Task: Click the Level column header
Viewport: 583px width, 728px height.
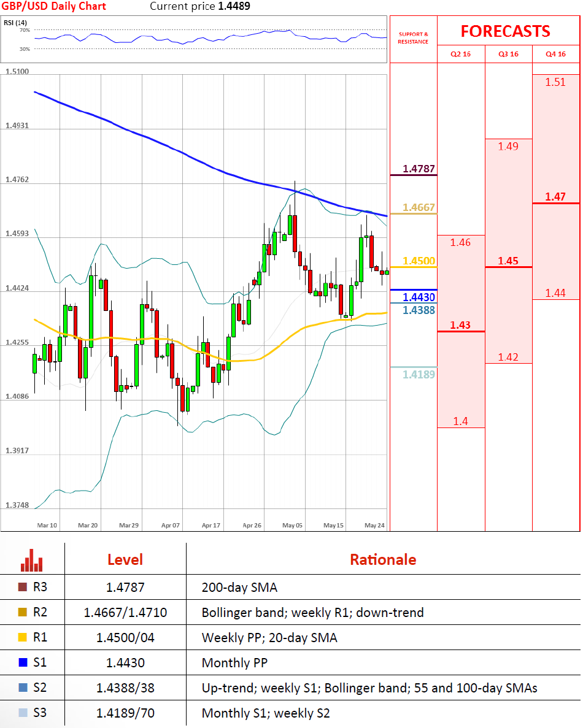Action: coord(125,559)
